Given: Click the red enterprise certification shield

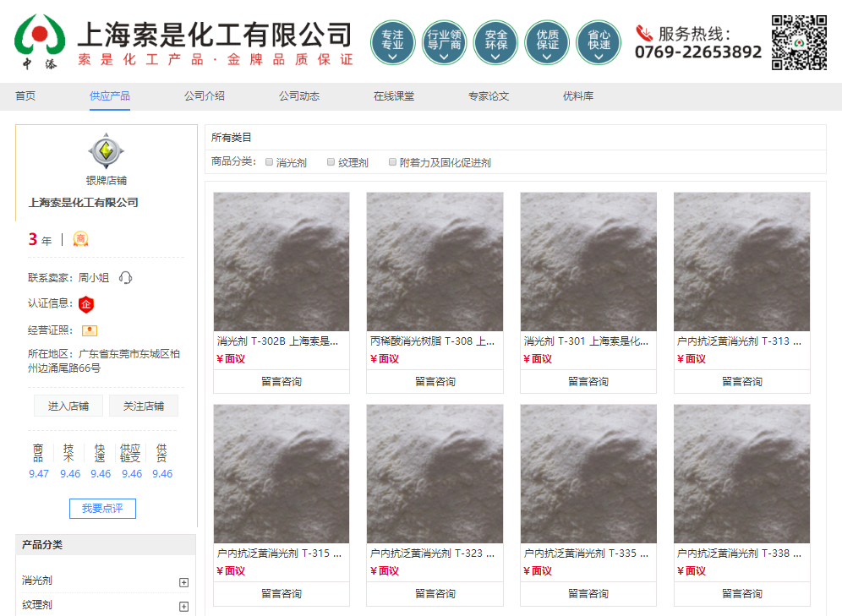Looking at the screenshot, I should (x=86, y=304).
